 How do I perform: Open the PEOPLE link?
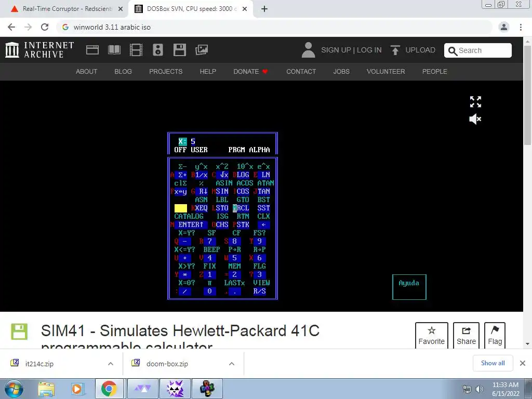click(x=434, y=72)
